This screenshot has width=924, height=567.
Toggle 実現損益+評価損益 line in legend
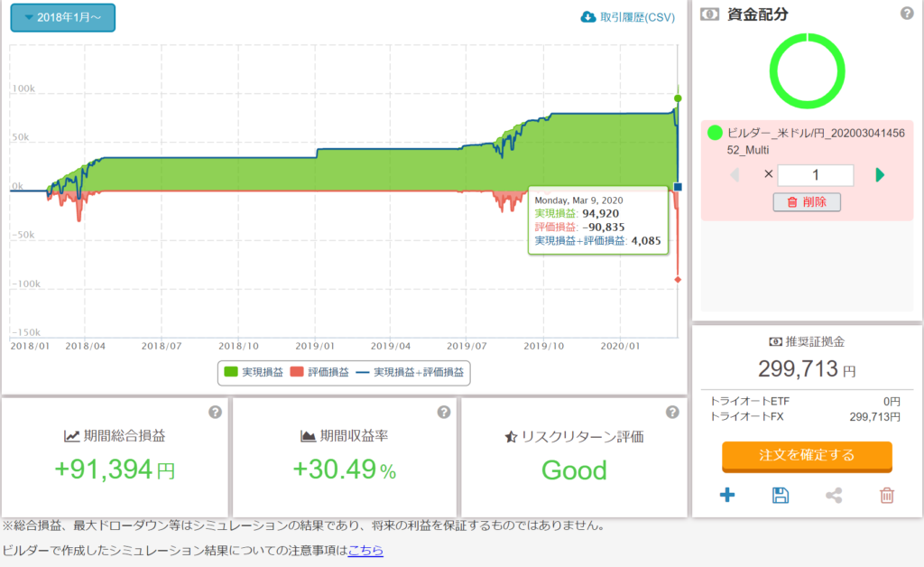pos(412,372)
